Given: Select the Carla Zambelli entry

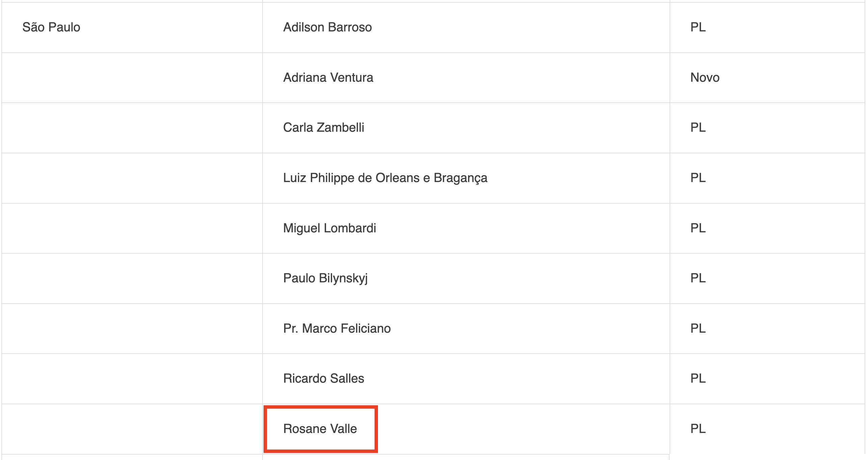Looking at the screenshot, I should point(323,127).
